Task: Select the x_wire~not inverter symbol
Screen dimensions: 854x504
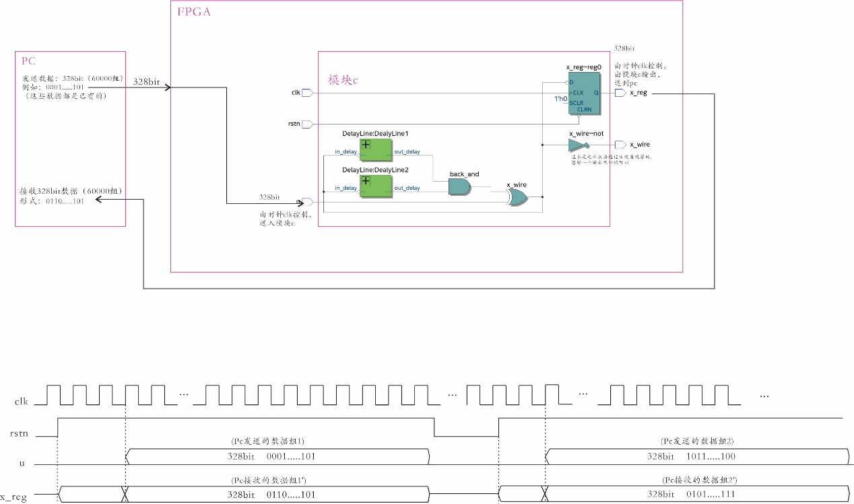Action: coord(579,145)
